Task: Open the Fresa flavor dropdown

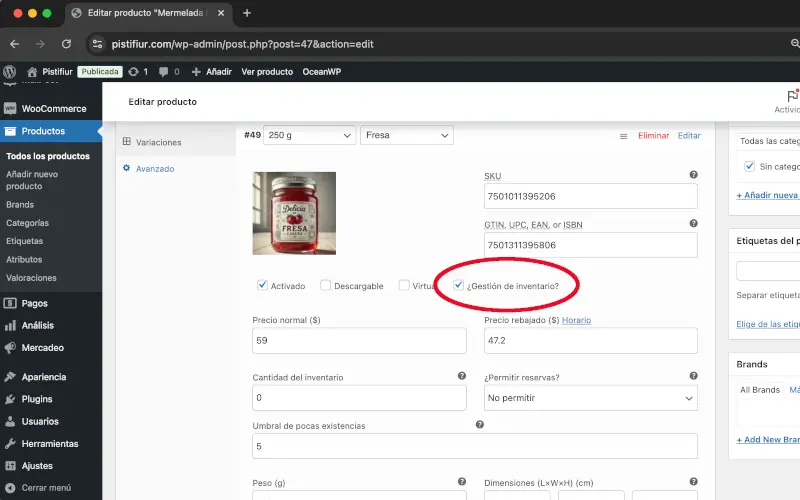Action: coord(407,135)
